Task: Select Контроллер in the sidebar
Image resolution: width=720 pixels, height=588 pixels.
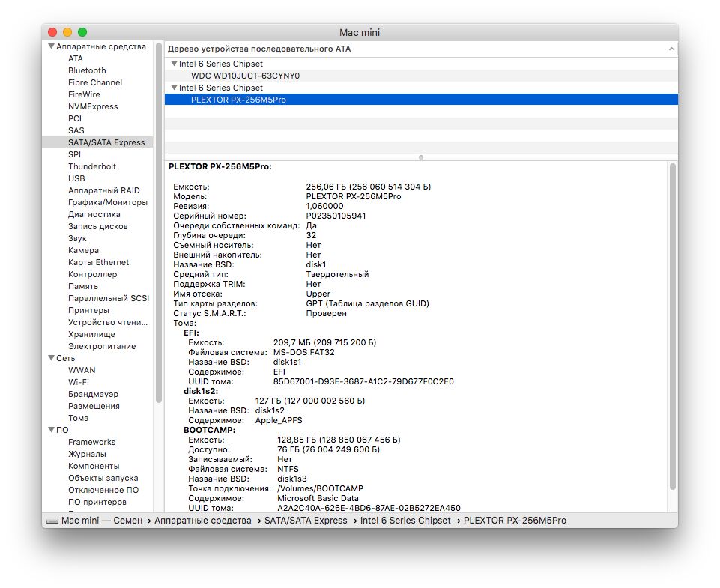Action: [x=92, y=274]
